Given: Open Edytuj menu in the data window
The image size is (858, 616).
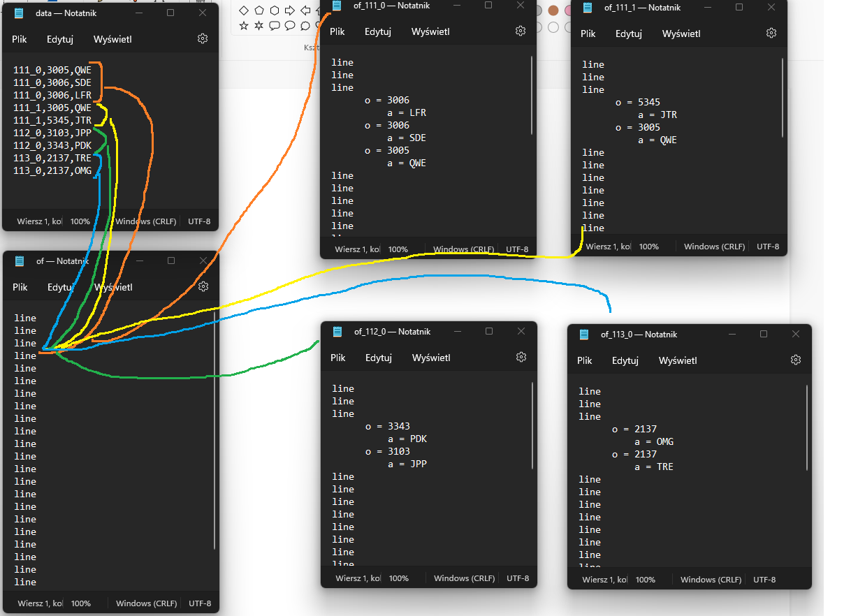Looking at the screenshot, I should [60, 39].
